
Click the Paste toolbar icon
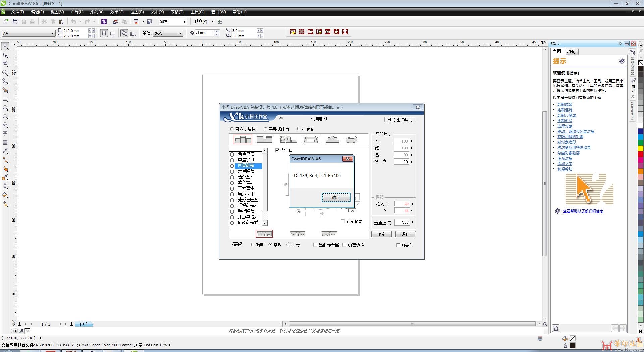coord(61,21)
